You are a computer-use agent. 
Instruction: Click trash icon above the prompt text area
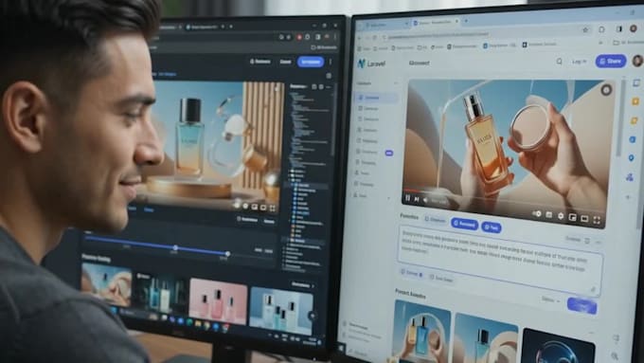point(587,241)
